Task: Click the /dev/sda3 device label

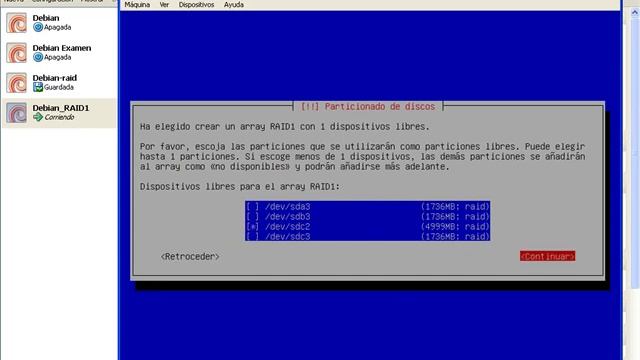Action: (x=288, y=207)
